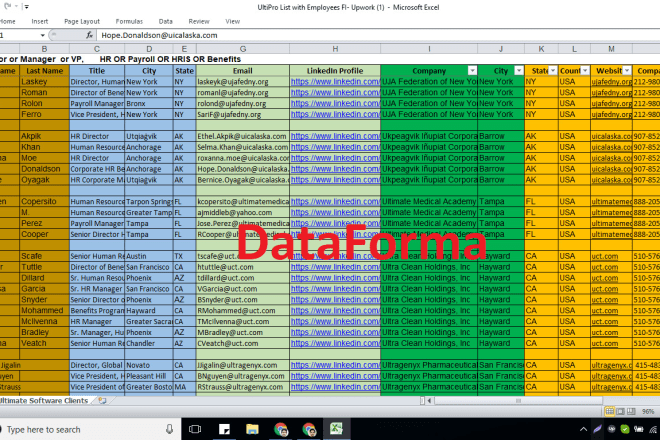The image size is (660, 440).
Task: Open the uct.com website link in Tuttle row
Action: (x=604, y=267)
